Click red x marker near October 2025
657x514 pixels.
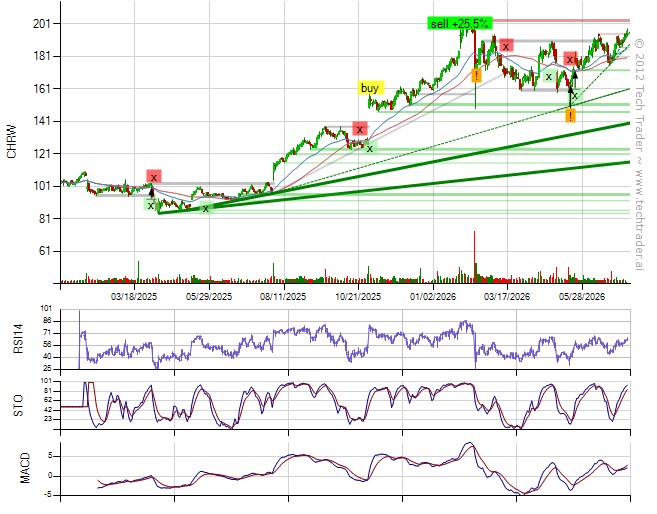360,129
